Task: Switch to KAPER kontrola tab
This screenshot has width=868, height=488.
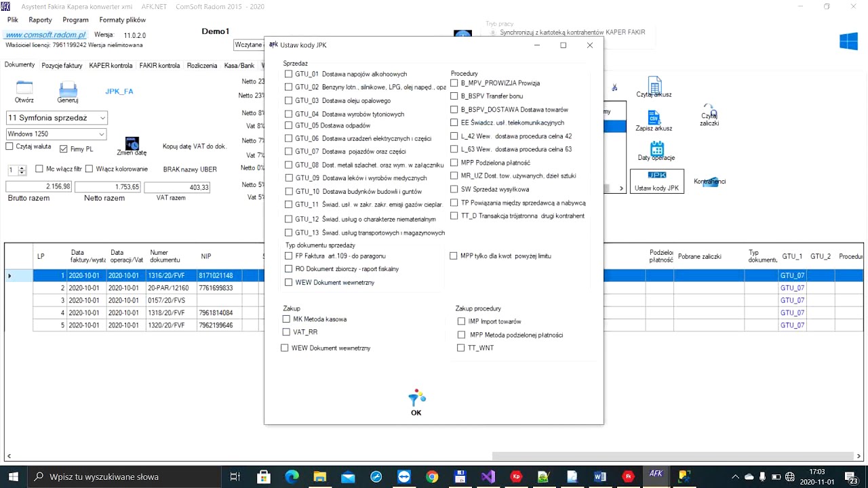Action: point(111,66)
